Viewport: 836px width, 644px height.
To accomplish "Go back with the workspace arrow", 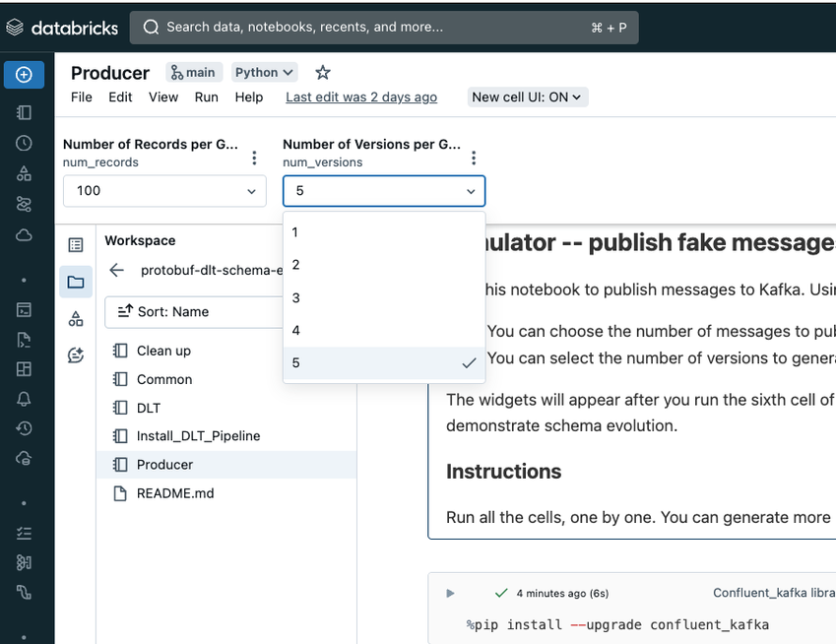I will point(117,270).
